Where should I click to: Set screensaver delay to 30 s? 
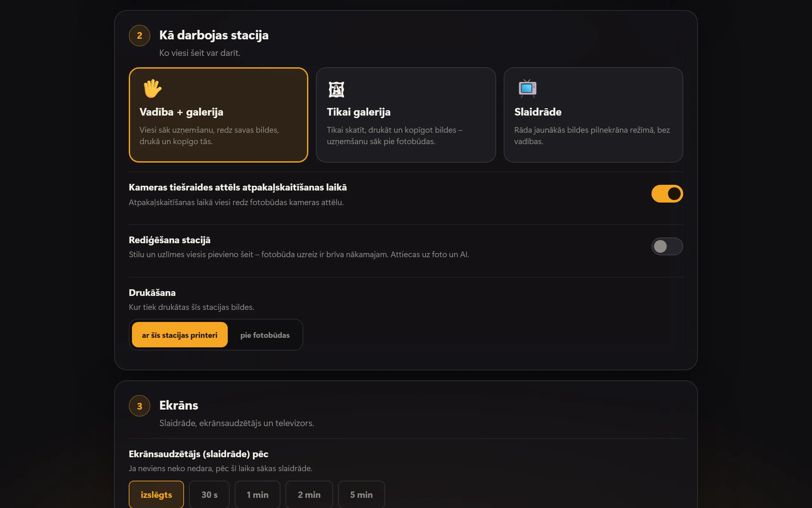[x=209, y=495]
